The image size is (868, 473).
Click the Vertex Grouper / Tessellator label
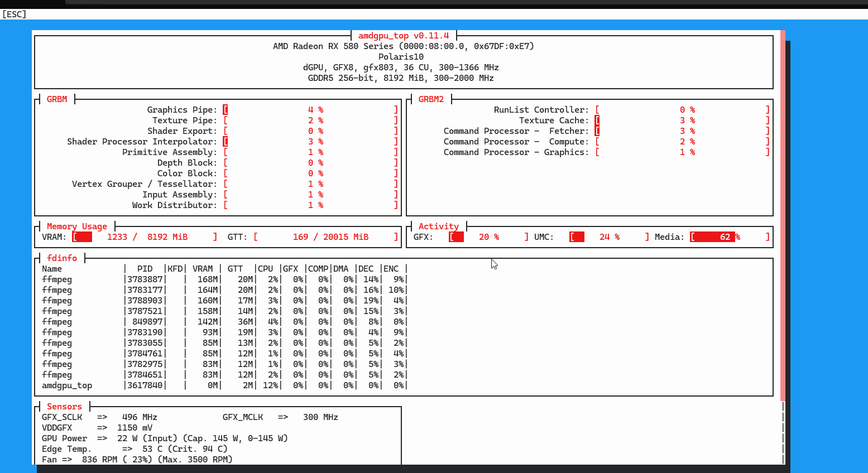coord(145,184)
